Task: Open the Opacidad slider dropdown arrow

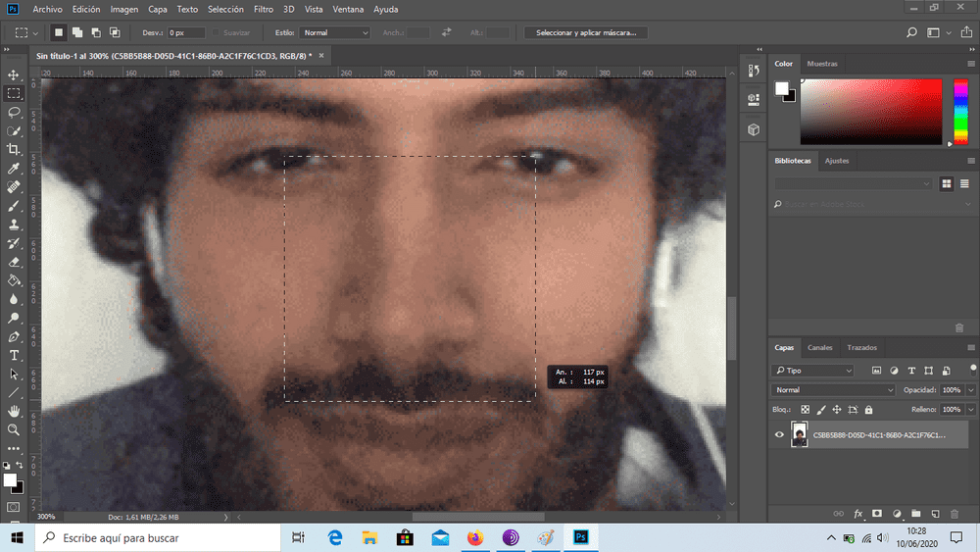Action: [970, 390]
